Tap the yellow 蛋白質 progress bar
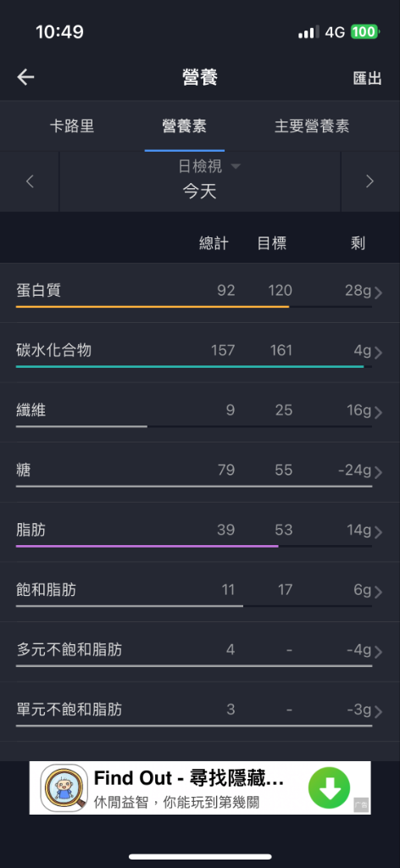 [x=153, y=307]
